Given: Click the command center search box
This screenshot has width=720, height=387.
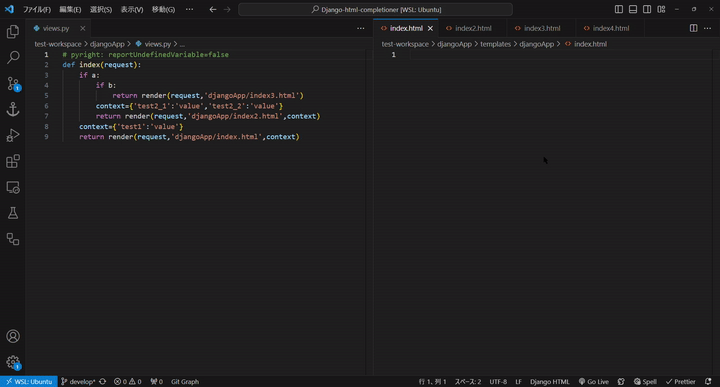Looking at the screenshot, I should point(375,9).
